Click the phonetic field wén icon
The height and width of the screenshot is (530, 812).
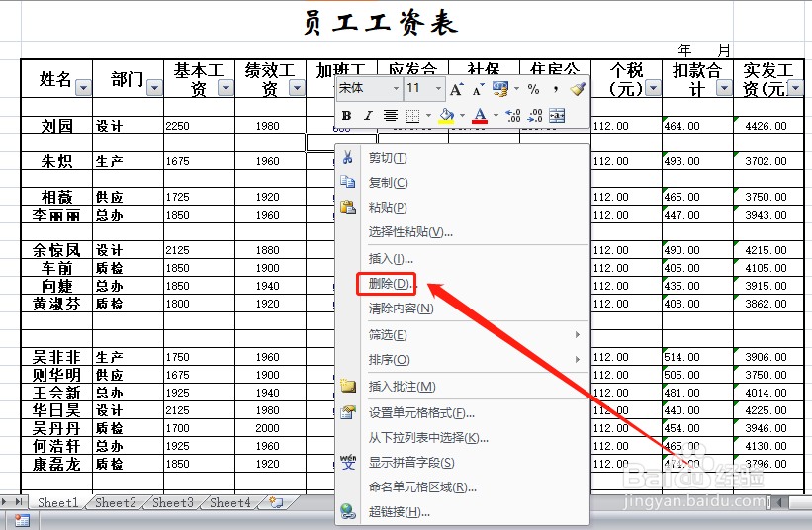coord(347,462)
